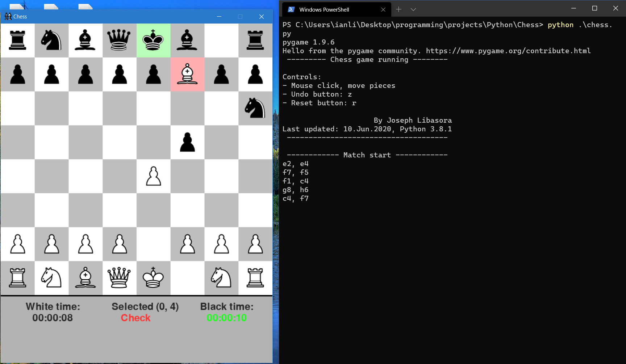
Task: Select the black queen
Action: click(119, 40)
